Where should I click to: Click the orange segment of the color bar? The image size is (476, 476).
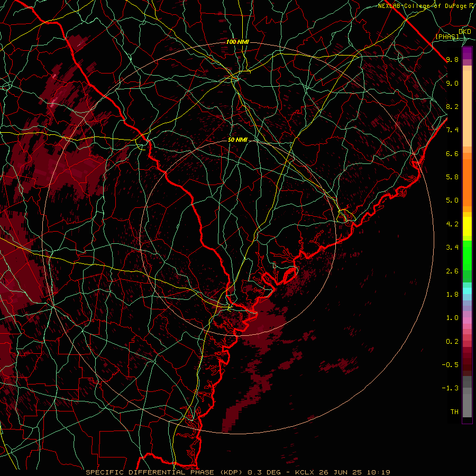click(467, 183)
